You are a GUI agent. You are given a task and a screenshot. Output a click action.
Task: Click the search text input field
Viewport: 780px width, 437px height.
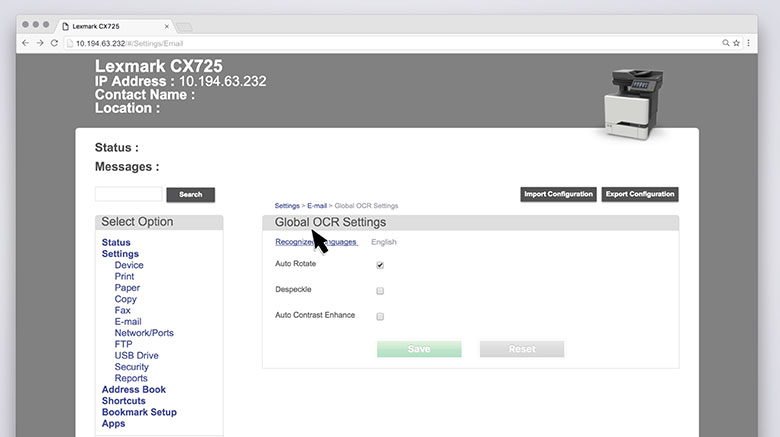click(x=128, y=194)
